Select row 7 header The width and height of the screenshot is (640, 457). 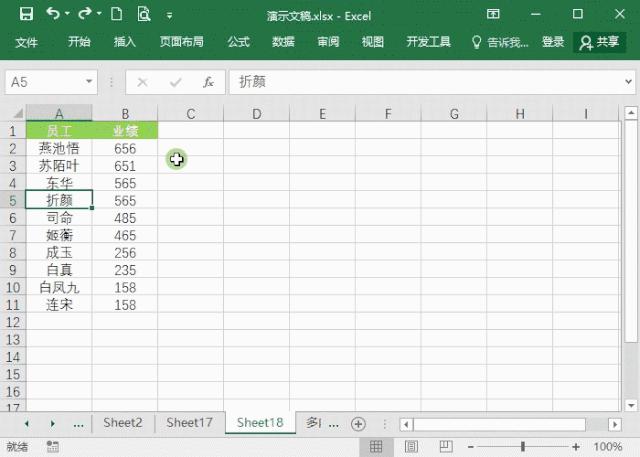click(x=13, y=235)
